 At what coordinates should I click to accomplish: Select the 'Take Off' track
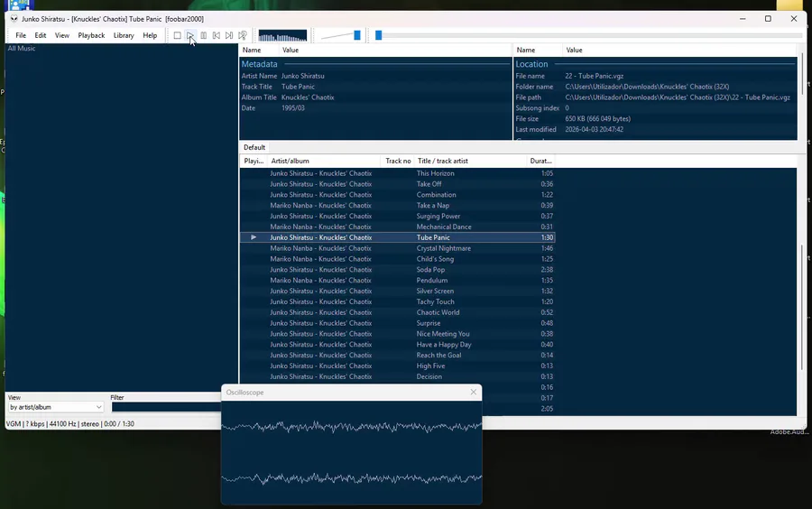coord(398,184)
